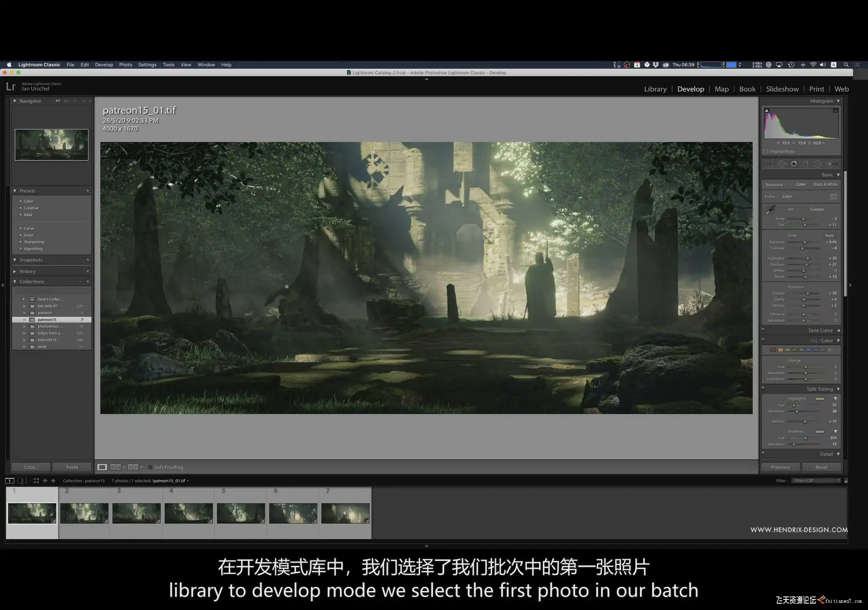Open the Split Toning Highlights color swatch
The height and width of the screenshot is (610, 868).
[x=820, y=399]
